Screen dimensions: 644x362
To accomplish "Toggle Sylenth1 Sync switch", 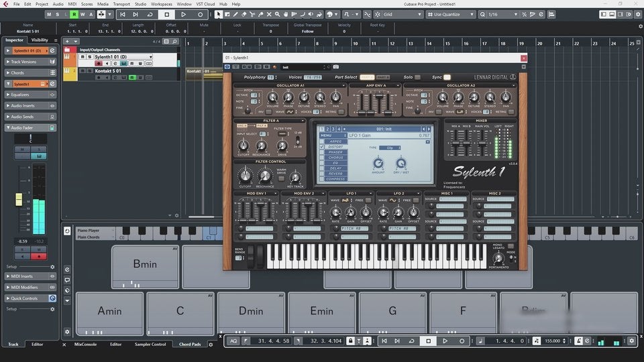I will pyautogui.click(x=447, y=77).
